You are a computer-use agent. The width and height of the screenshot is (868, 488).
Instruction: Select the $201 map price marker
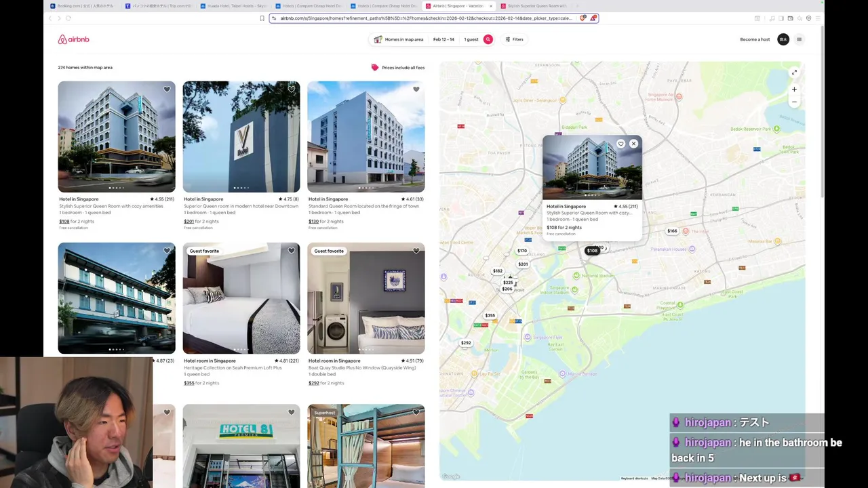click(523, 264)
